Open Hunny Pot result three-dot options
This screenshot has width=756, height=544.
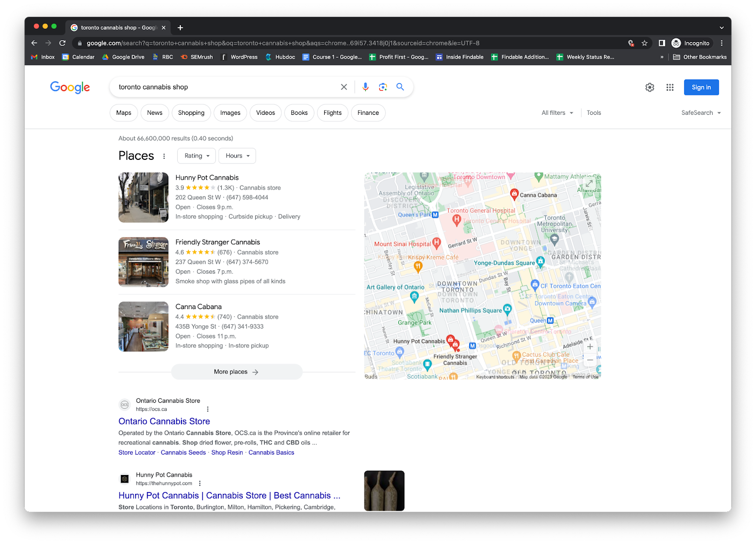pyautogui.click(x=200, y=484)
